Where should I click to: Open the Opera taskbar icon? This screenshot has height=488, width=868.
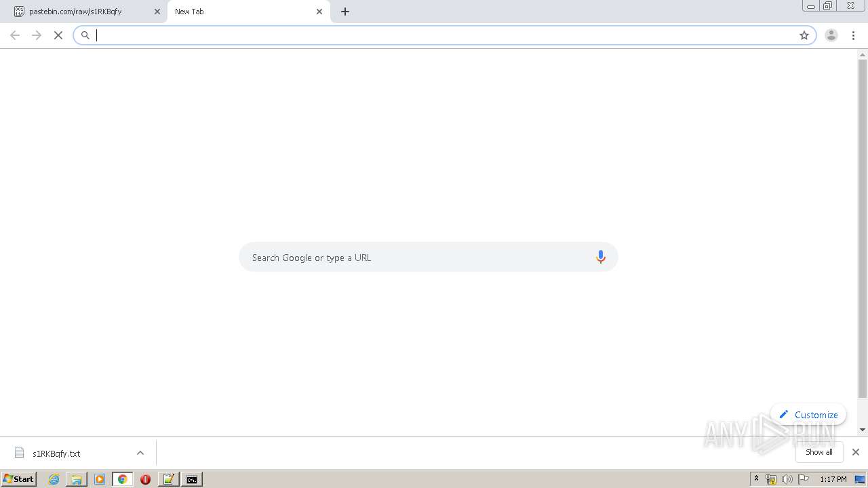coord(145,479)
